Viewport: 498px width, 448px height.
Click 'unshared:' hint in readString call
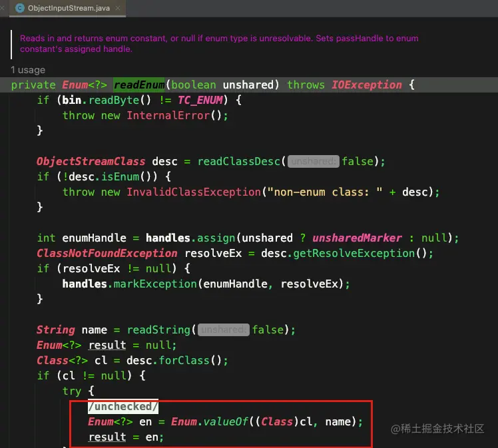tap(224, 330)
